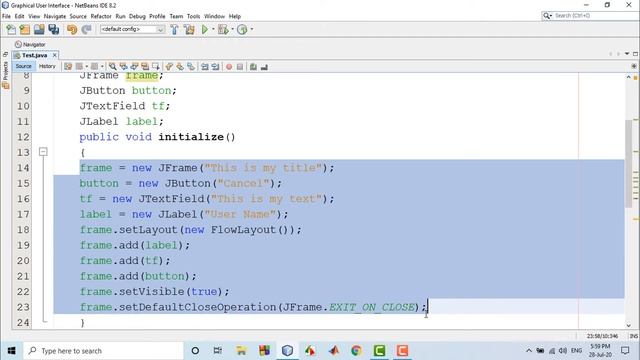The width and height of the screenshot is (640, 360).
Task: Open Chrome from the taskbar
Action: click(x=356, y=351)
